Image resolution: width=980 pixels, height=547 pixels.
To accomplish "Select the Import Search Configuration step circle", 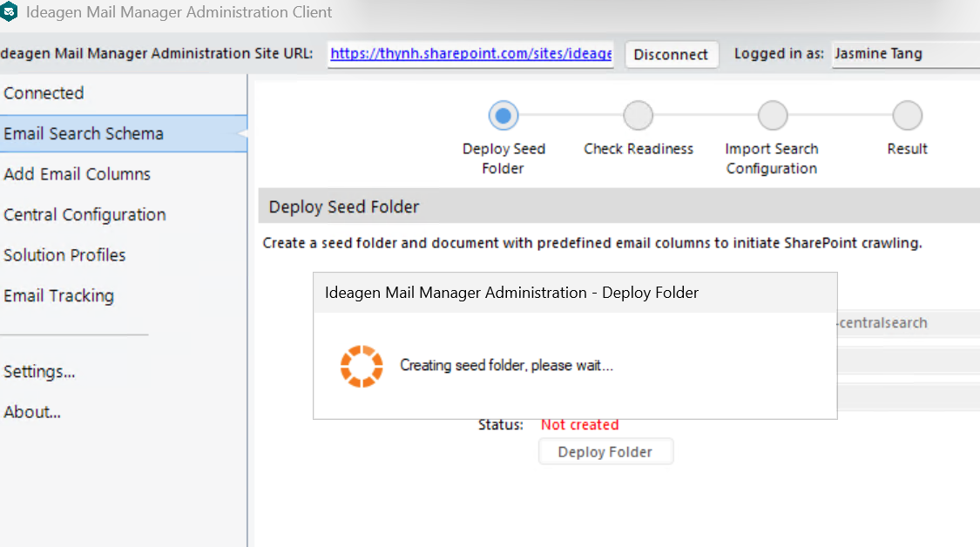I will coord(773,116).
